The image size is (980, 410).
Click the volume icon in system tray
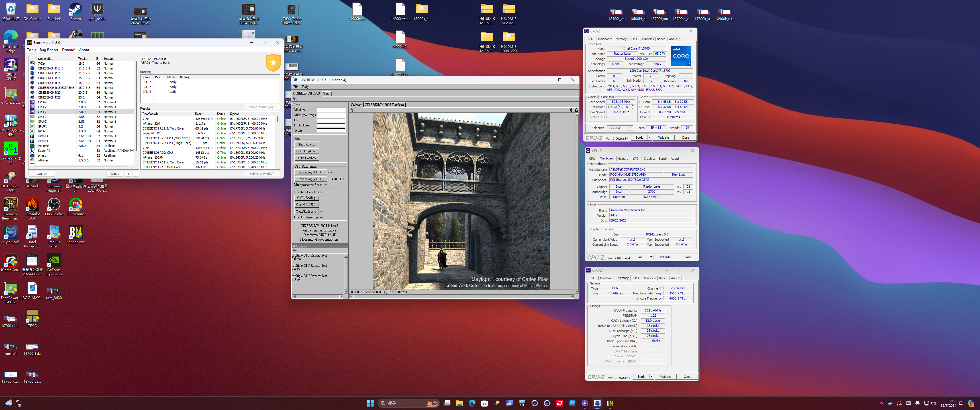pos(933,403)
